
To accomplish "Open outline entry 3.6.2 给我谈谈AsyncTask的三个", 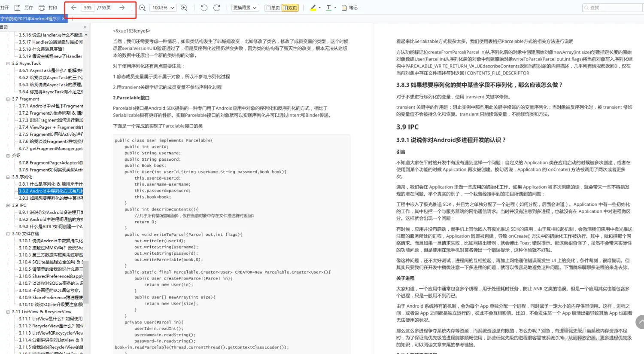I will [51, 78].
